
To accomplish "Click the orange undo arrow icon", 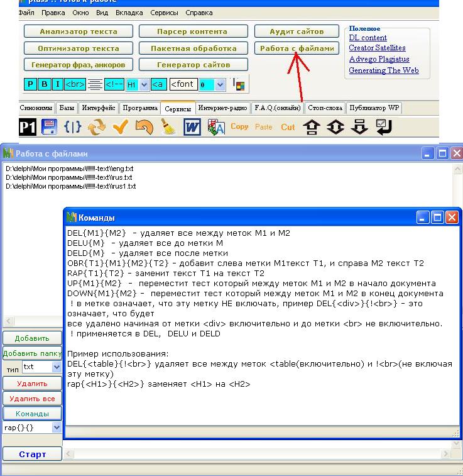I will [144, 127].
